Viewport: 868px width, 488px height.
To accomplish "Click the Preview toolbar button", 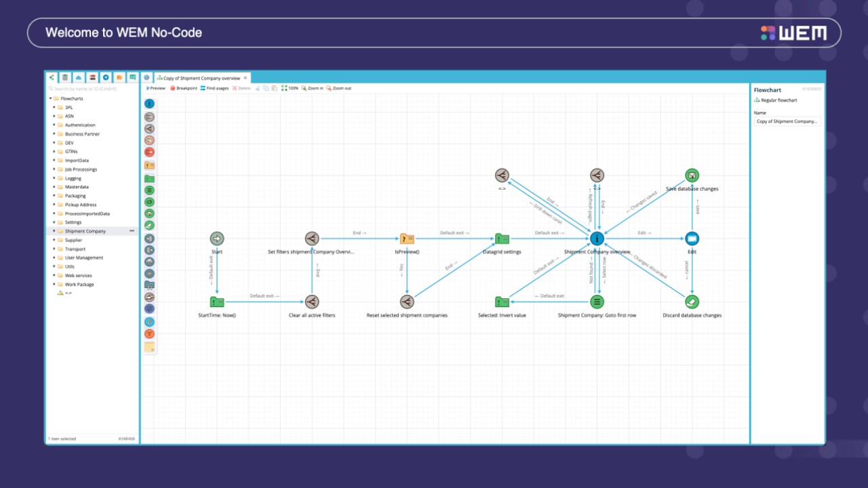I will pyautogui.click(x=156, y=88).
